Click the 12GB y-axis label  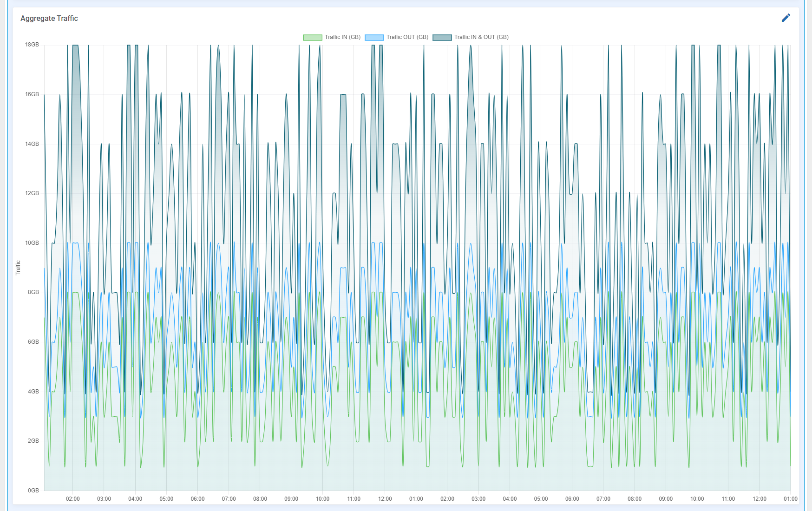click(32, 193)
